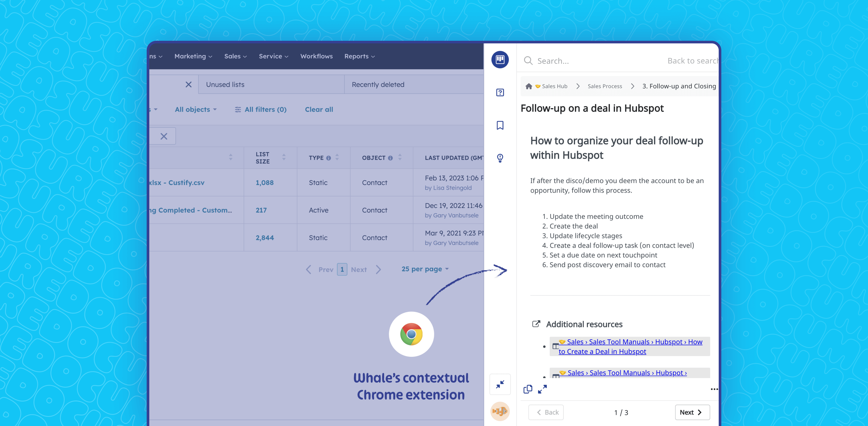Show info for the OBJECT column

[390, 158]
